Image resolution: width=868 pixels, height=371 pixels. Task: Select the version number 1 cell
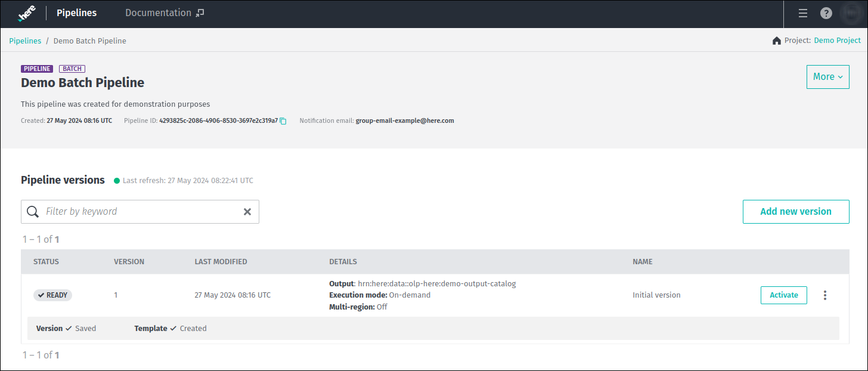(x=116, y=295)
